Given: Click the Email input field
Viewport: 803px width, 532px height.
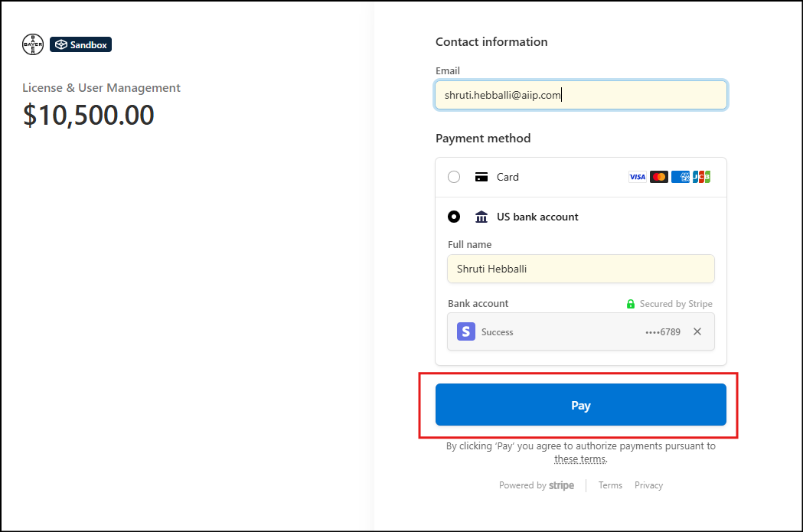Looking at the screenshot, I should pyautogui.click(x=581, y=95).
